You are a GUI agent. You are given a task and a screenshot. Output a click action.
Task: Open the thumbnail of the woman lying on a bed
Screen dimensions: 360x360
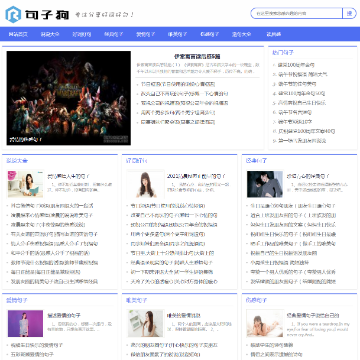[x=265, y=323]
